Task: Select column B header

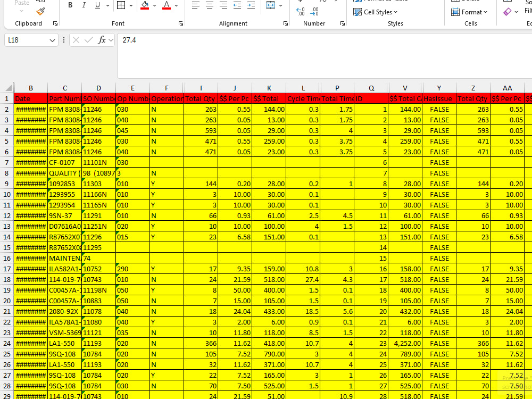Action: click(30, 88)
